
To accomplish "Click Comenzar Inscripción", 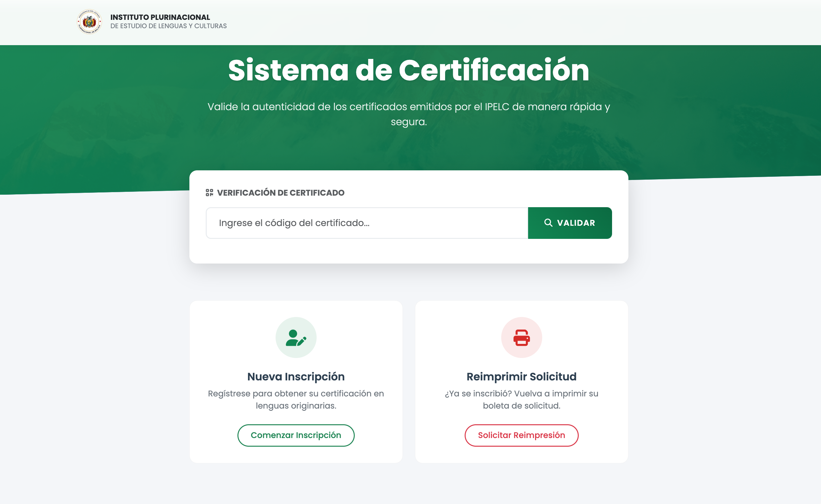I will tap(295, 435).
